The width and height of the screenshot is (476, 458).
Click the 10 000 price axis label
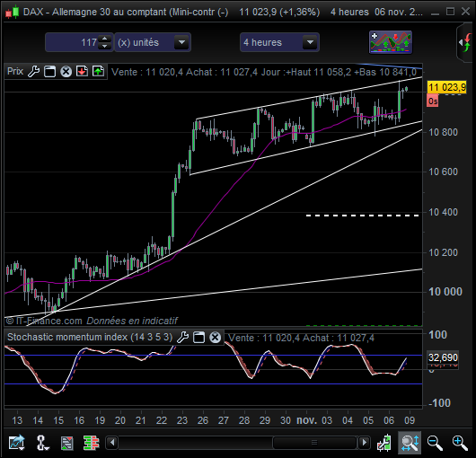point(445,292)
